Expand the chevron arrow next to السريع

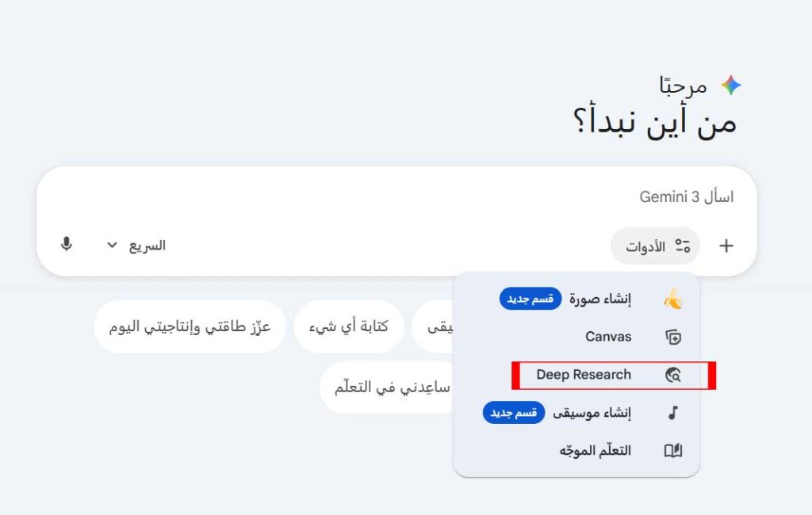[112, 245]
